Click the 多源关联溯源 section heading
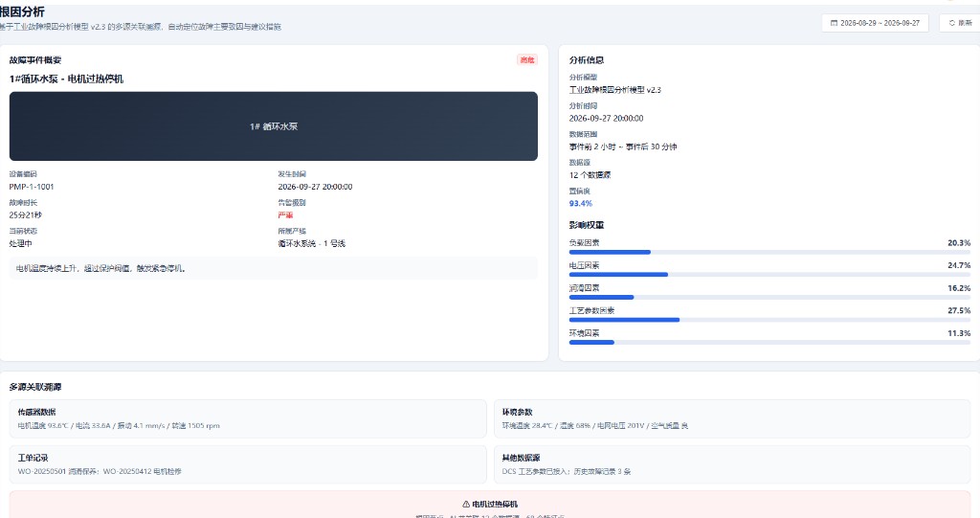The width and height of the screenshot is (980, 518). 35,387
